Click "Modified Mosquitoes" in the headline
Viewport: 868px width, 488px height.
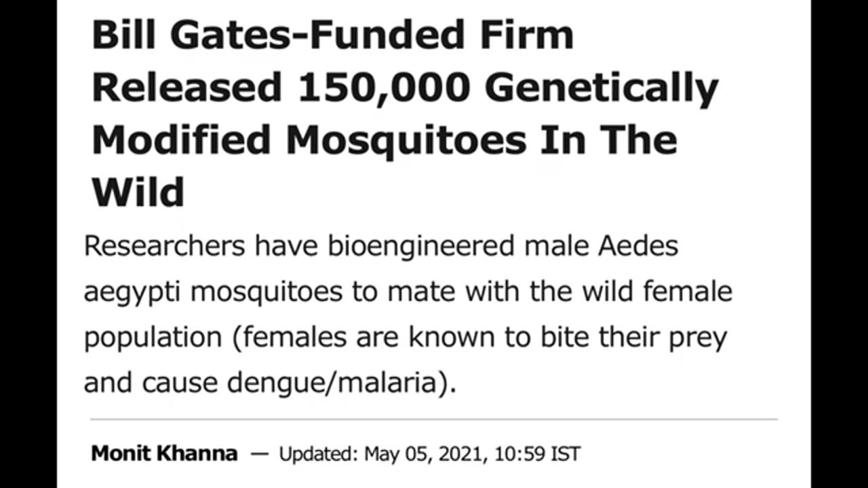point(309,139)
